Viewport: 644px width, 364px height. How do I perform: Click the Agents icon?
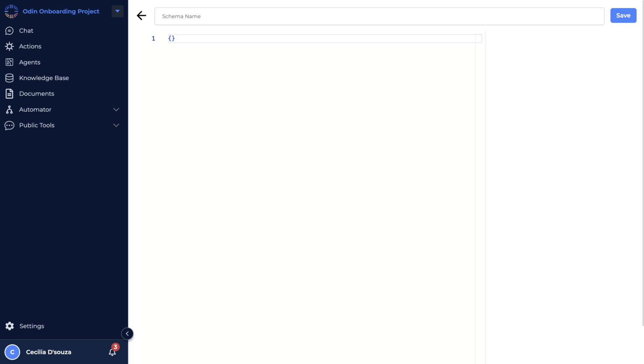[9, 62]
